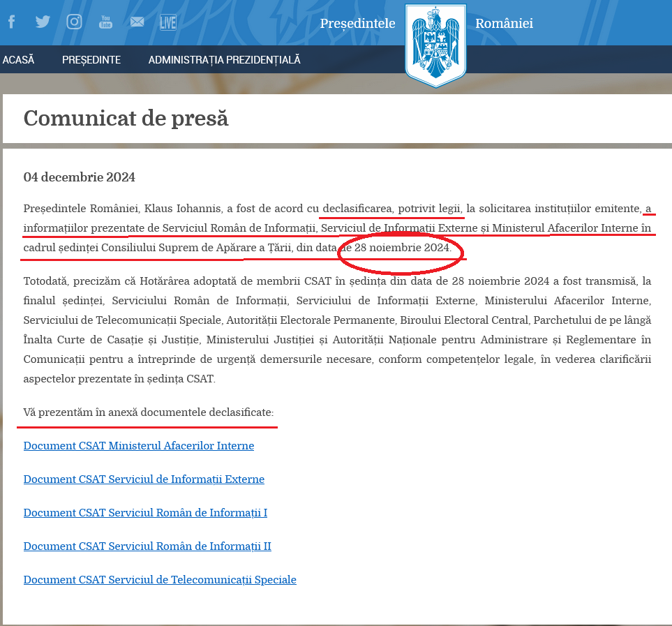Click 'aspectelor prezentate în ședința CSAT' line
This screenshot has width=672, height=626.
(119, 379)
